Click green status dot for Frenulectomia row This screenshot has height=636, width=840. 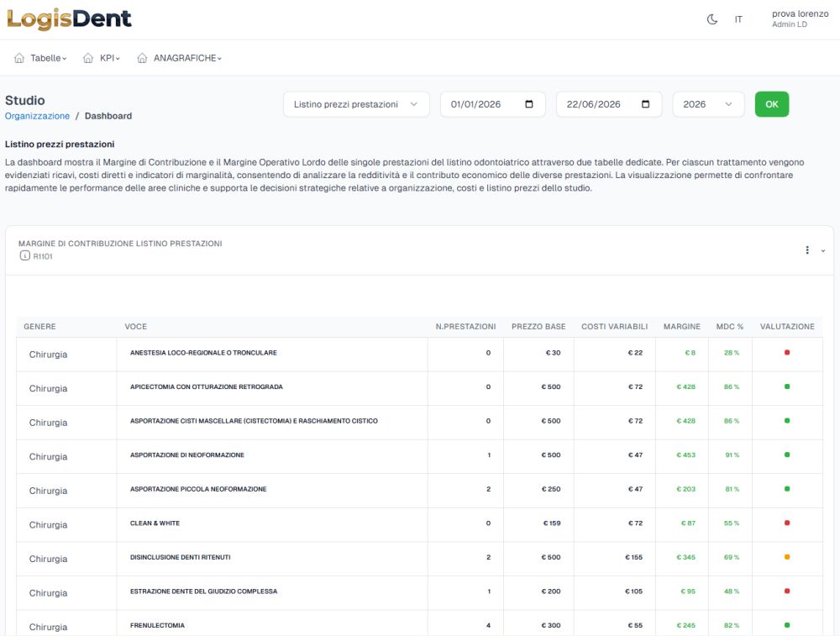(x=787, y=625)
